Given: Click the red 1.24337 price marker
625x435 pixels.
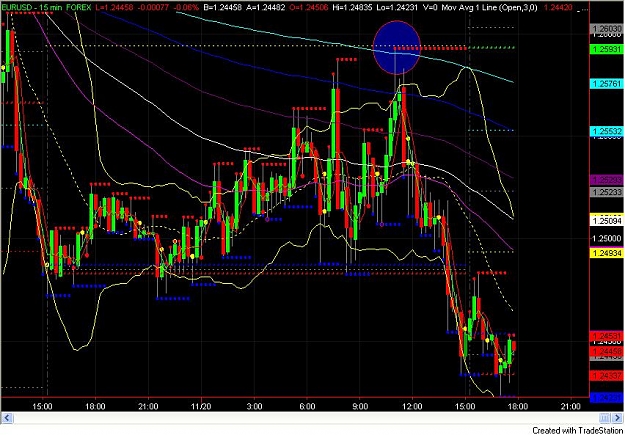Looking at the screenshot, I should [605, 375].
